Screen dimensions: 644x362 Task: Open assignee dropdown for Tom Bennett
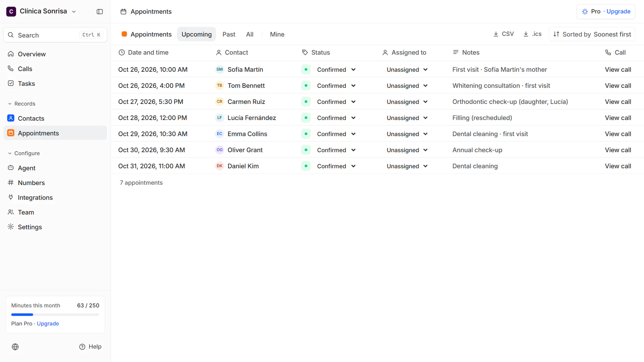407,85
